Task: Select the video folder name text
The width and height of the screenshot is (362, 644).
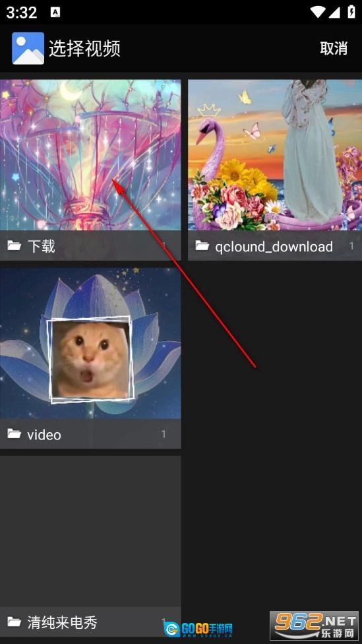Action: (x=44, y=435)
